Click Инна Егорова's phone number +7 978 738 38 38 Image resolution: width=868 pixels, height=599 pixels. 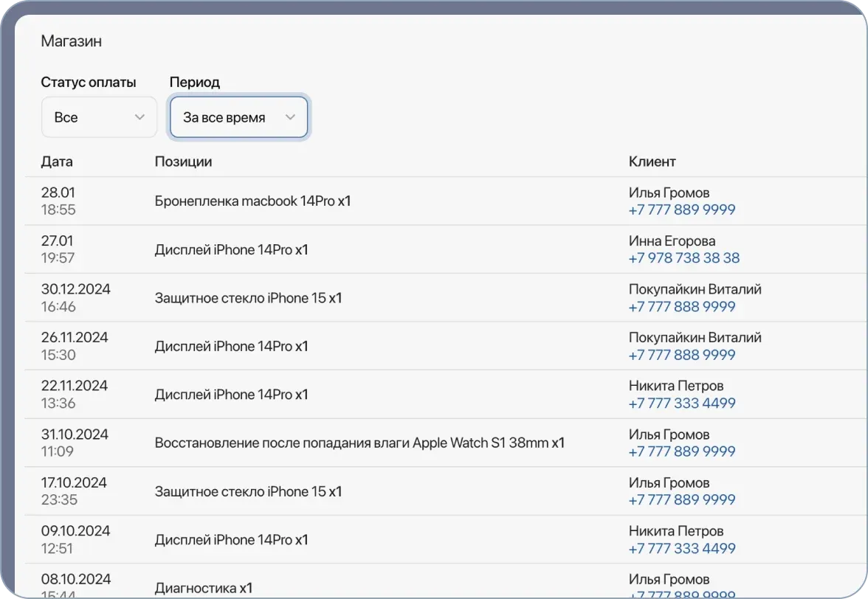pos(683,258)
